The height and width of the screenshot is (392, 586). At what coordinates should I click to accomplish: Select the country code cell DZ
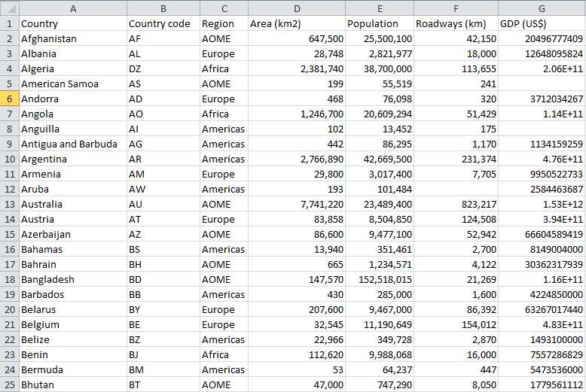coord(163,68)
